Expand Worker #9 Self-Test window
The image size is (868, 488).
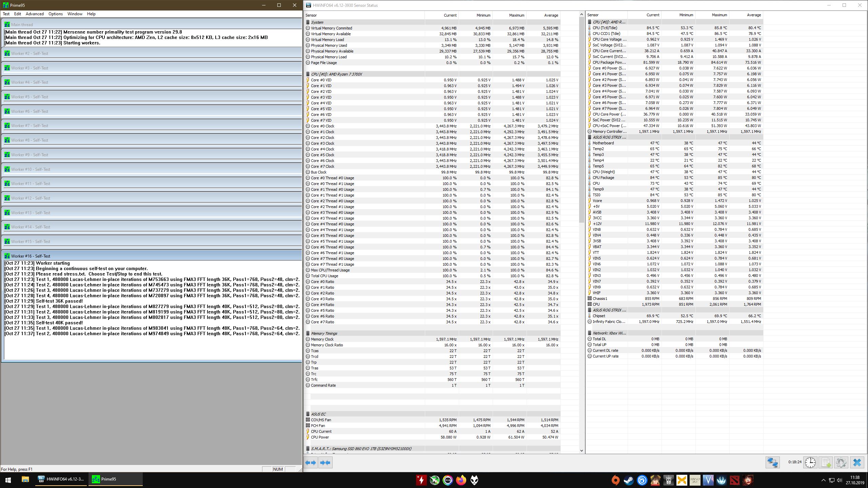pos(29,155)
